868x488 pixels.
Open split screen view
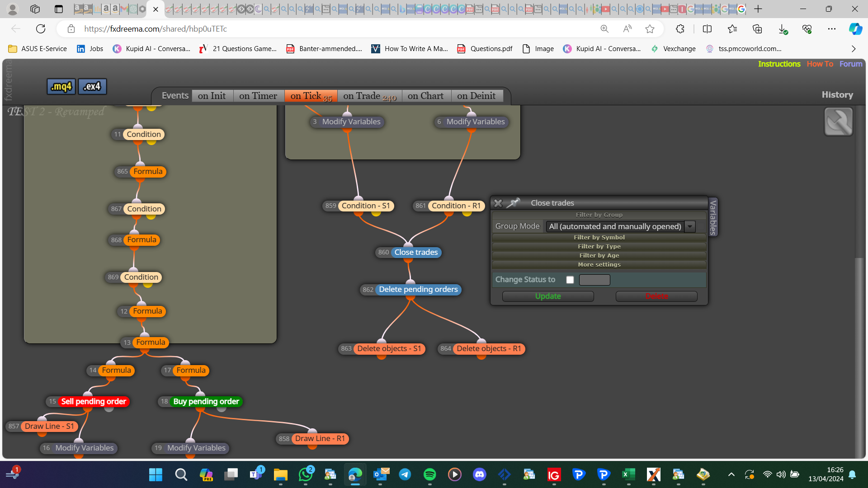[x=708, y=29]
